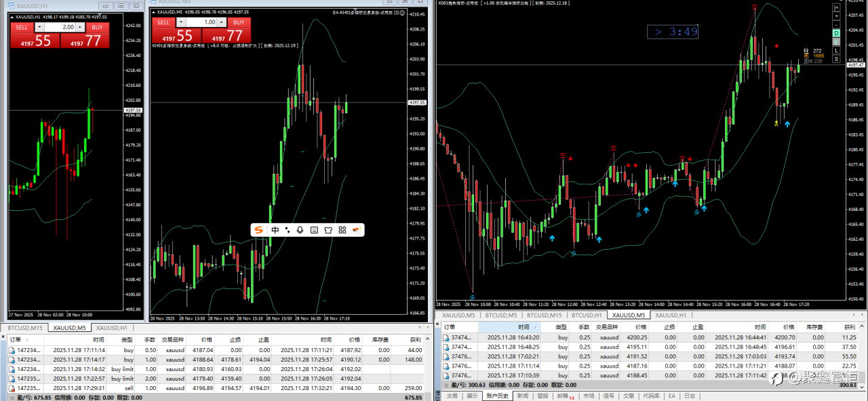Click order icon of the 4187.04 buy row
The image size is (868, 401).
12,350
